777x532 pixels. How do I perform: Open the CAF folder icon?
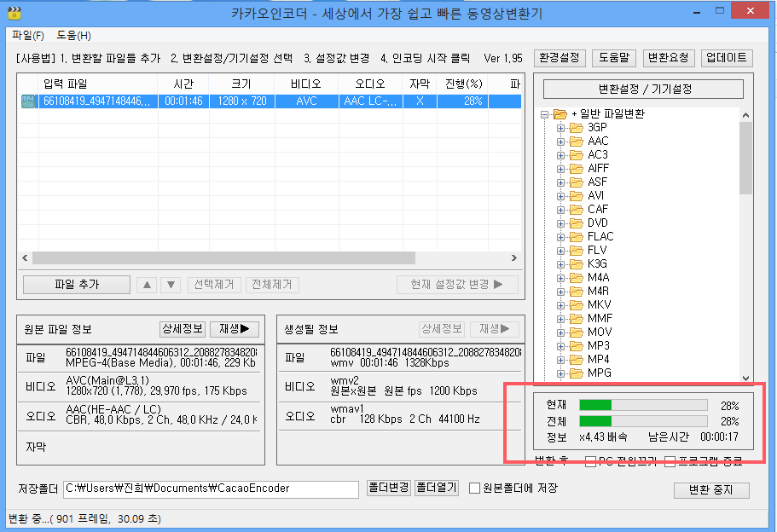576,210
